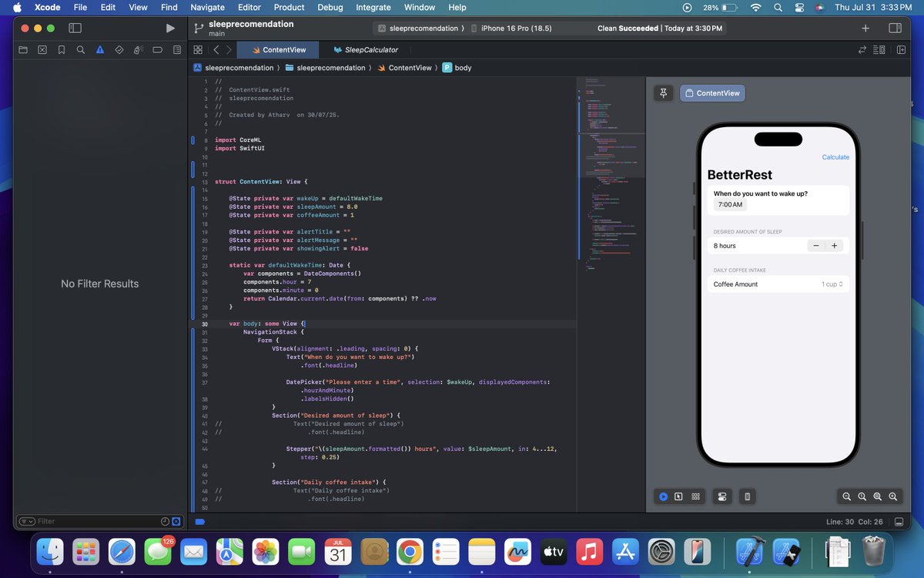
Task: Click sleeprecomendation folder in the jump bar
Action: click(325, 68)
